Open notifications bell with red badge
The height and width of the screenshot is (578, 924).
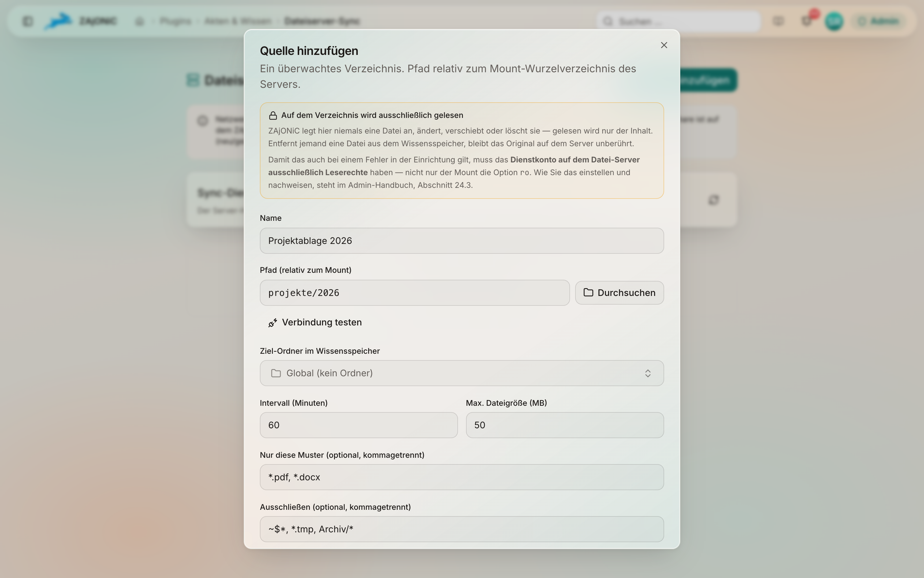807,21
